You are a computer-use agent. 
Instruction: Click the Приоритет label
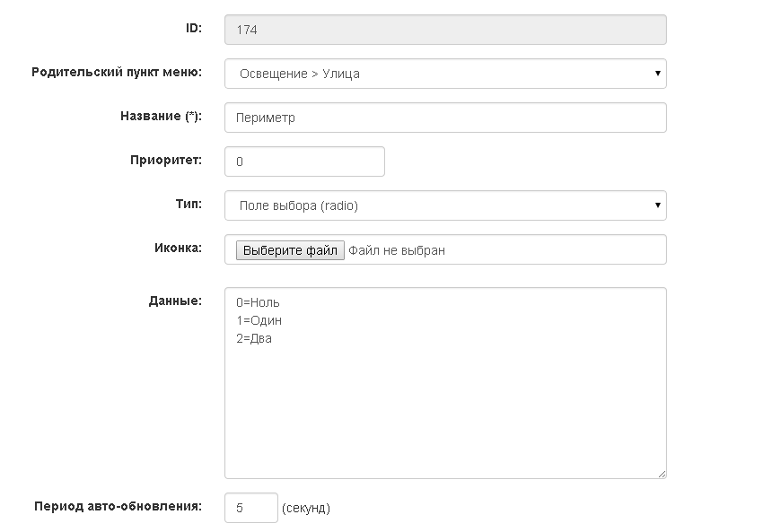click(x=166, y=160)
